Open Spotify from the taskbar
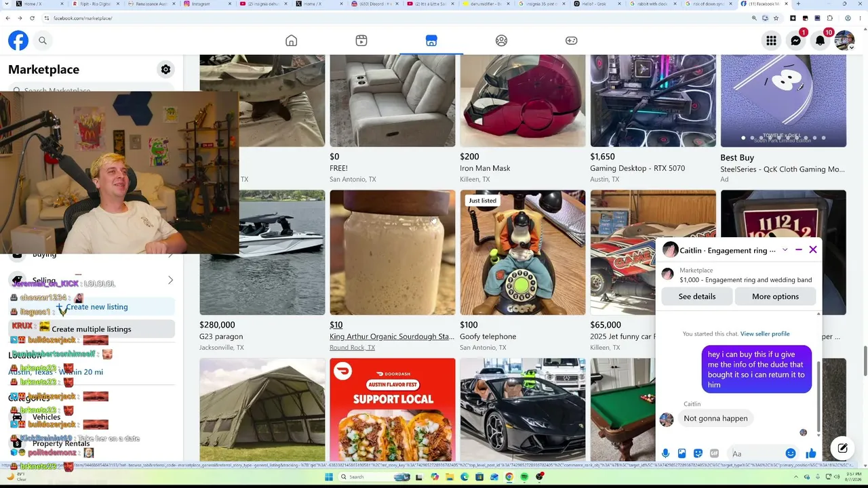868x488 pixels. [x=524, y=477]
